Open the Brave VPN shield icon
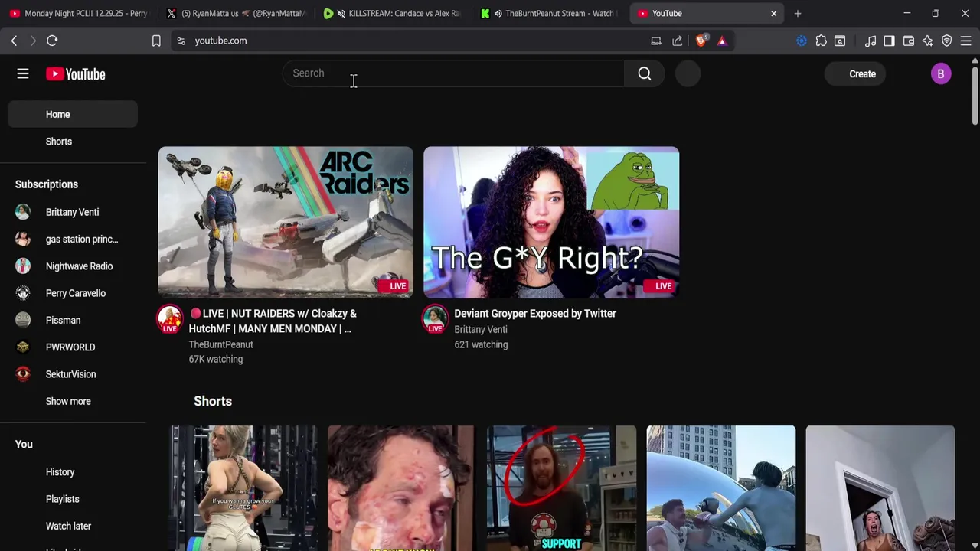Image resolution: width=980 pixels, height=551 pixels. click(947, 41)
